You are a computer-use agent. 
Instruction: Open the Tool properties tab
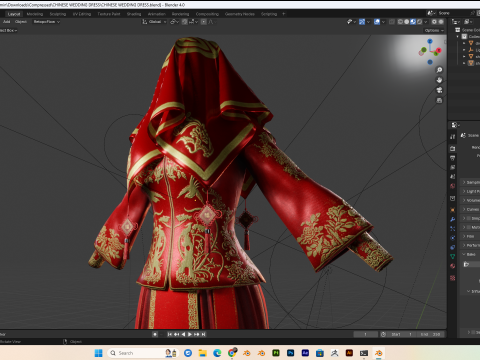(452, 137)
